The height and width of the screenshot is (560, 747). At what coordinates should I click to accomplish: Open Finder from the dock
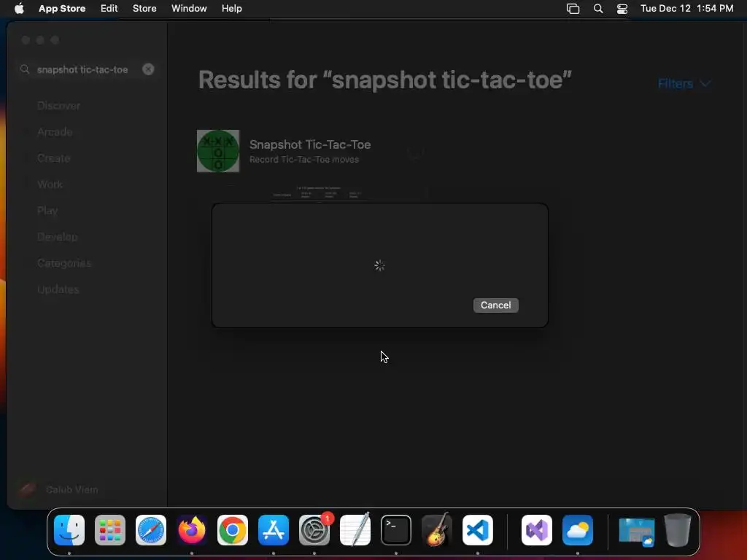(69, 530)
